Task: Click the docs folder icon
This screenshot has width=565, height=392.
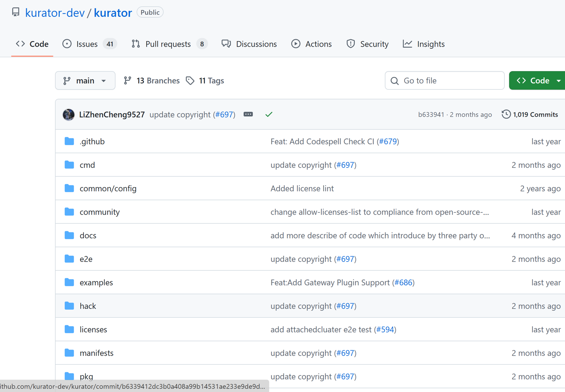Action: pyautogui.click(x=69, y=235)
